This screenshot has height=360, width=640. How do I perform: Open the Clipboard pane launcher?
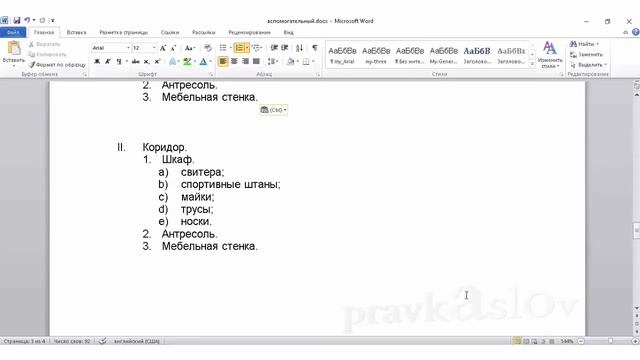84,74
